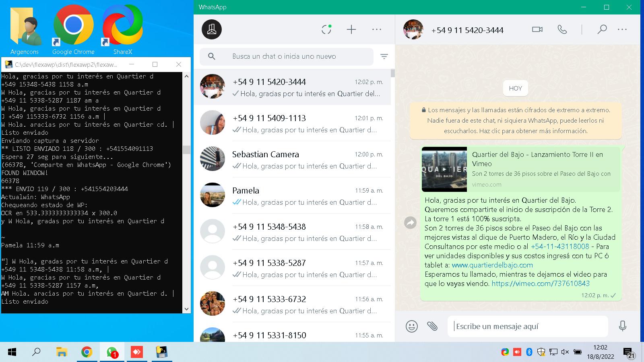Click Sebastian Camera's profile picture
644x362 pixels.
[213, 159]
